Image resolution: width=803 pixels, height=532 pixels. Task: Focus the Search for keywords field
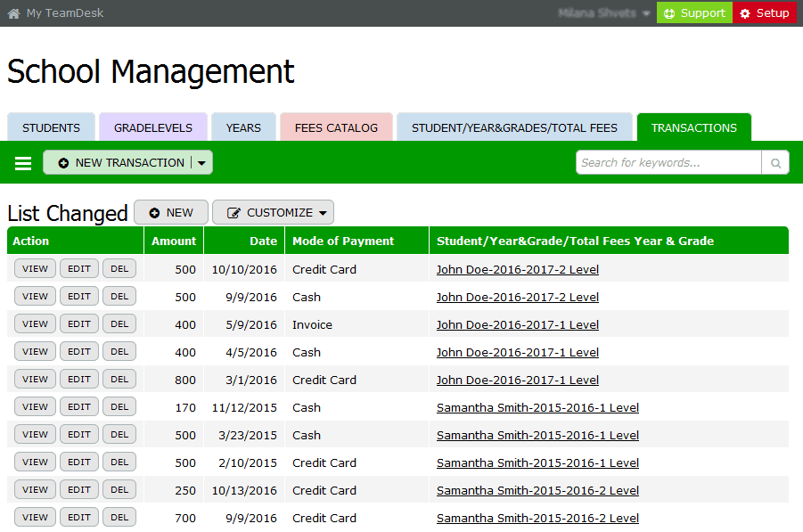point(668,163)
